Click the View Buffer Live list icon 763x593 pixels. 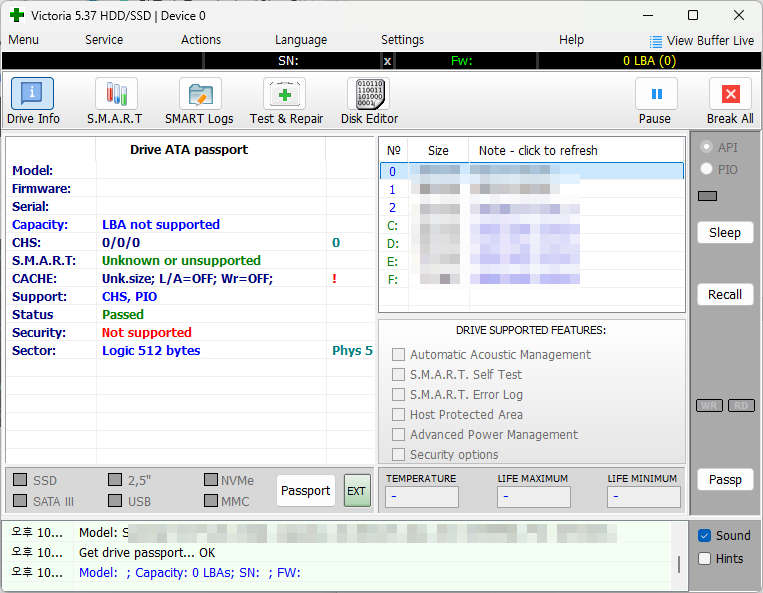pos(655,41)
